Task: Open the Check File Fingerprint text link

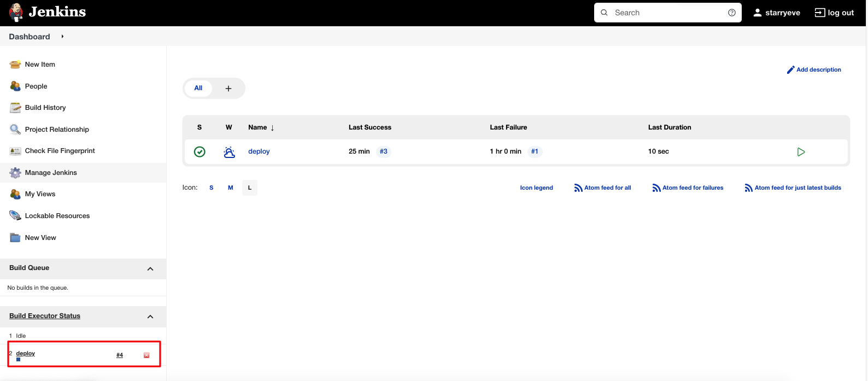Action: point(60,151)
